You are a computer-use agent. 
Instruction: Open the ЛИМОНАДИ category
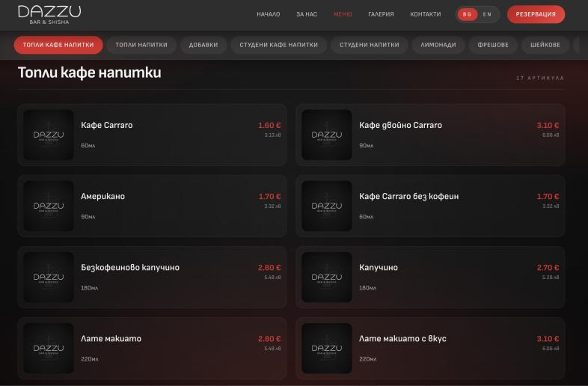click(438, 45)
